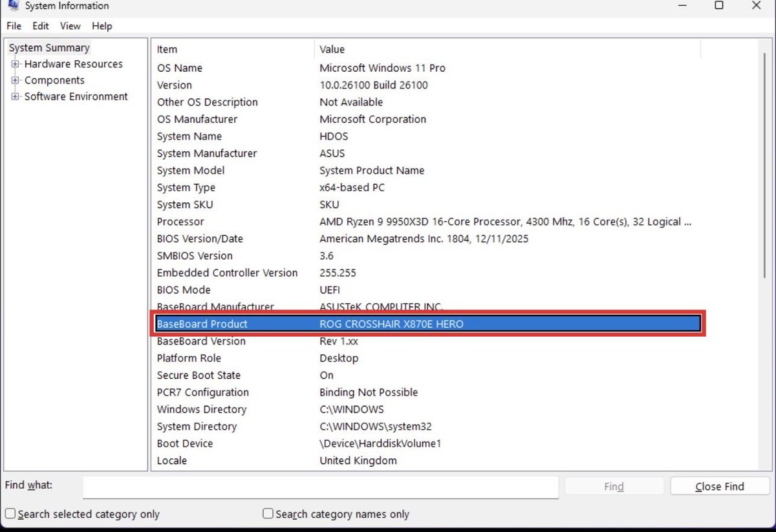Select Components tree item

click(x=54, y=80)
